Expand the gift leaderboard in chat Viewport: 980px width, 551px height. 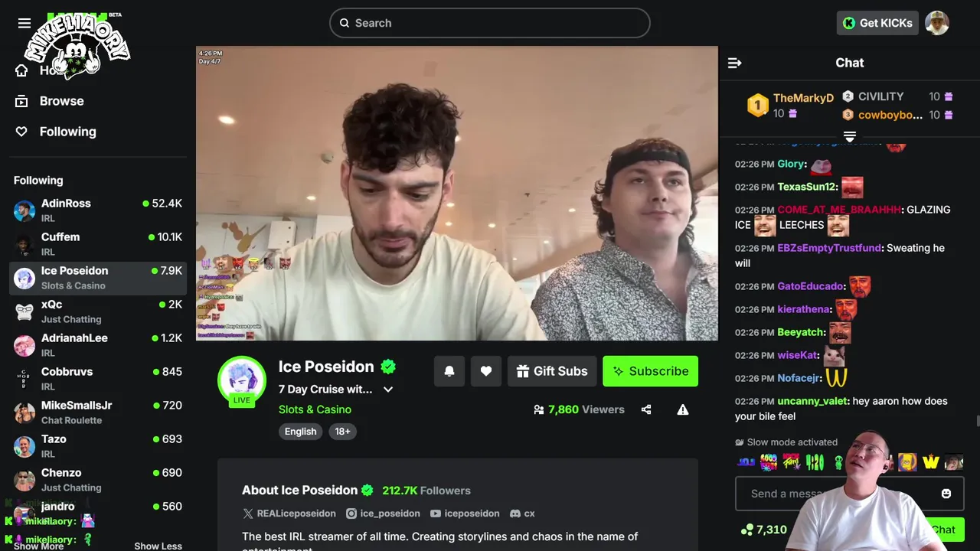click(x=849, y=137)
